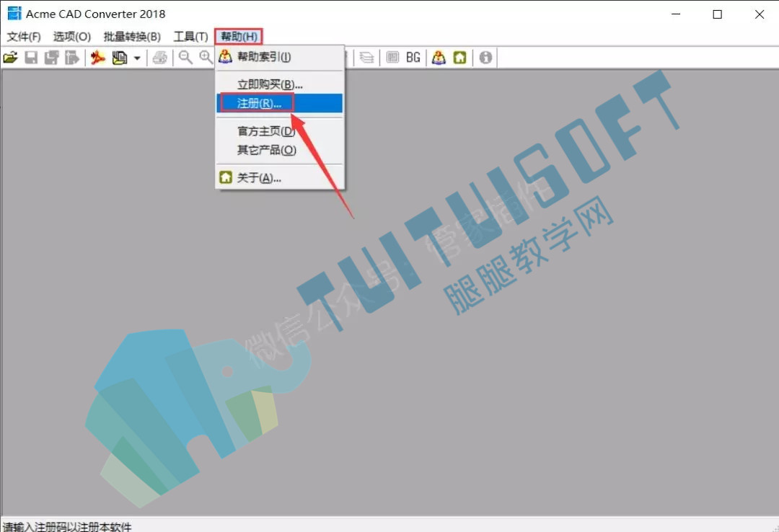
Task: Select 其它产品(O) menu entry
Action: 280,150
